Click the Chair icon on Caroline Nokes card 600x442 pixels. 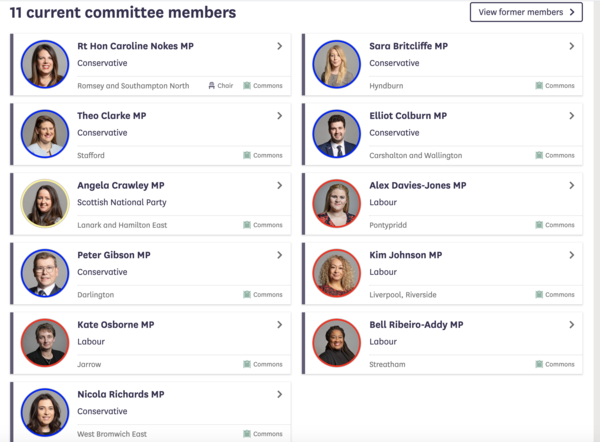pyautogui.click(x=212, y=86)
